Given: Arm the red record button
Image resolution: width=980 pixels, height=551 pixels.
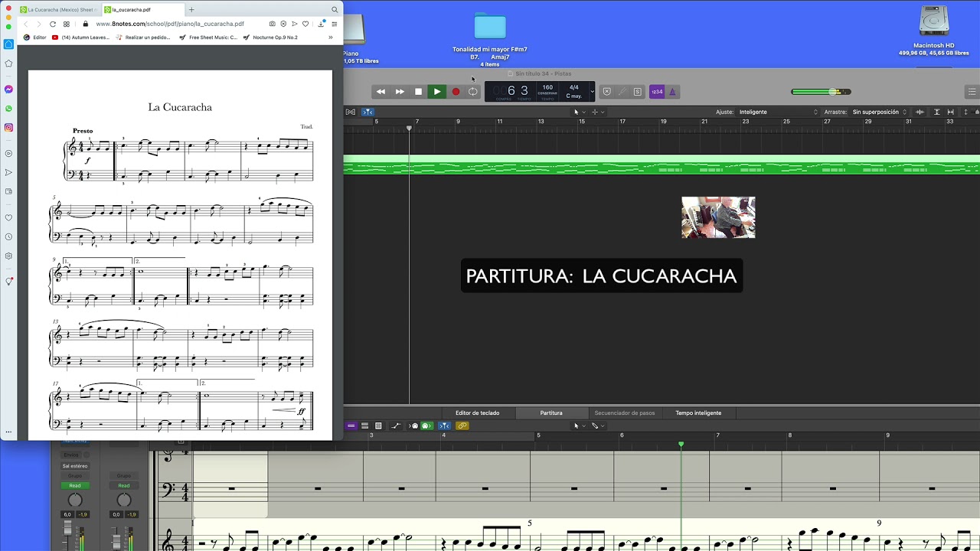Looking at the screenshot, I should click(x=456, y=92).
